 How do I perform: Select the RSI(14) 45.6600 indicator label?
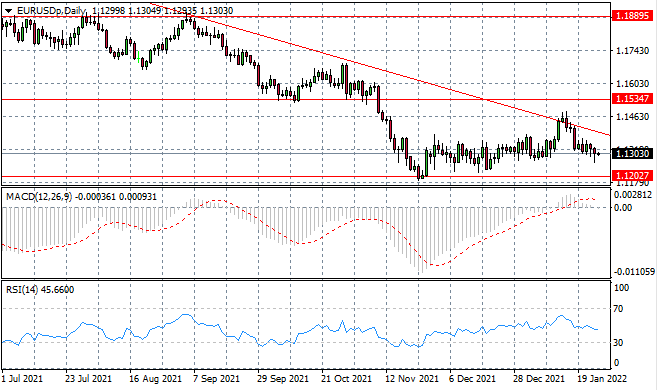40,290
